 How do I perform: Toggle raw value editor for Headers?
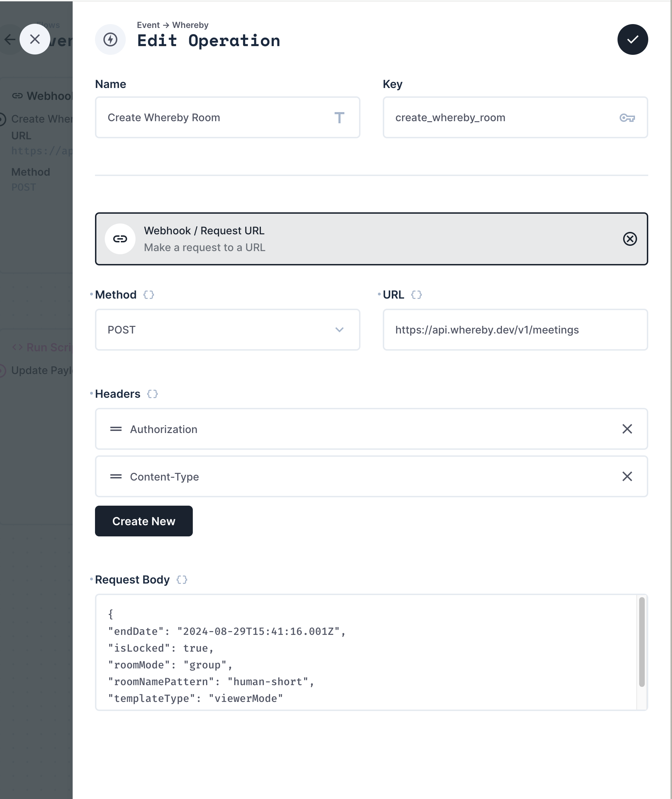click(152, 394)
